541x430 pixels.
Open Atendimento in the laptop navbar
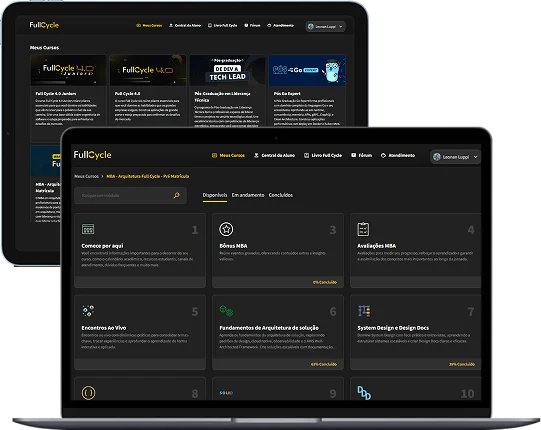pos(402,156)
